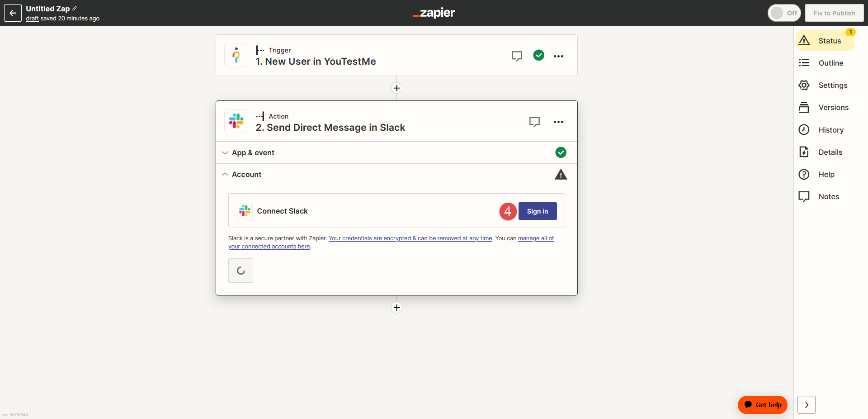
Task: Click the Connect Slack logo icon
Action: (245, 211)
